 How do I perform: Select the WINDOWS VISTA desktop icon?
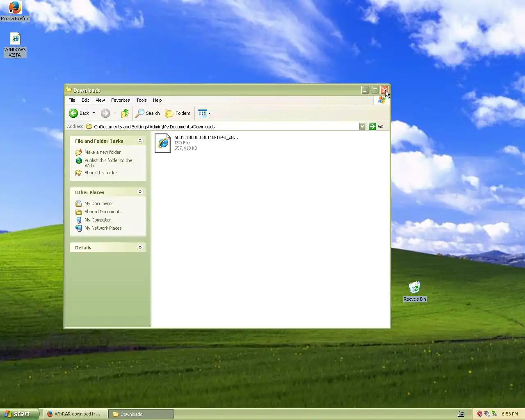click(x=15, y=46)
